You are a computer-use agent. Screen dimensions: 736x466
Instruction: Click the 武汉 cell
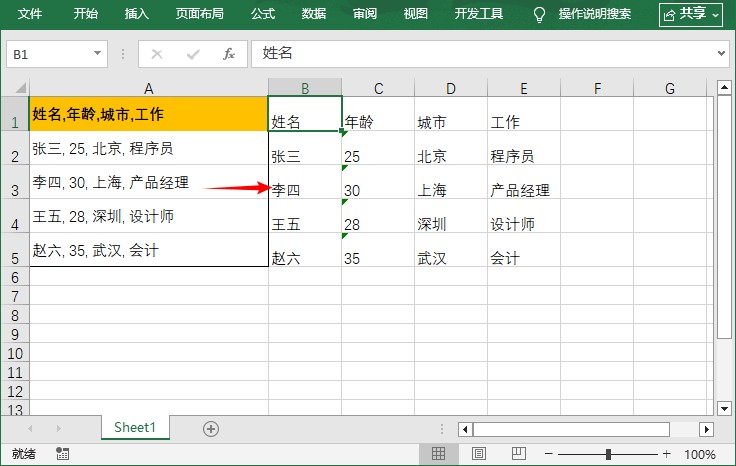pyautogui.click(x=451, y=250)
